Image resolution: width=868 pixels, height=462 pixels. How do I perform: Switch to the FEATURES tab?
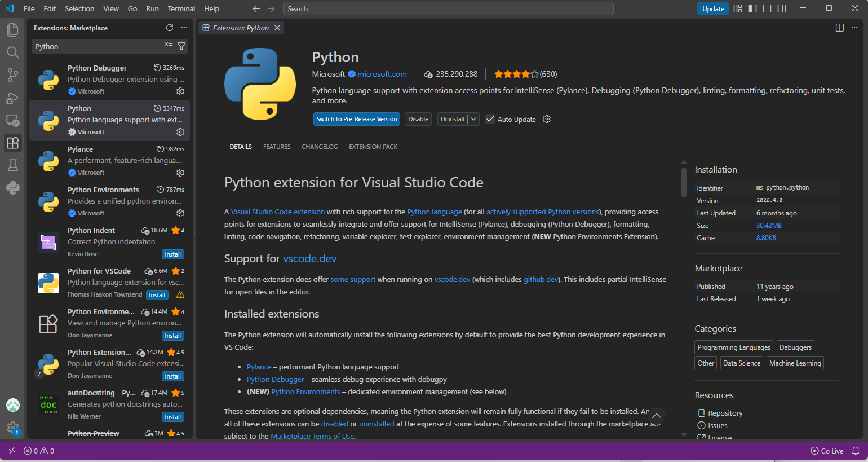click(x=277, y=147)
